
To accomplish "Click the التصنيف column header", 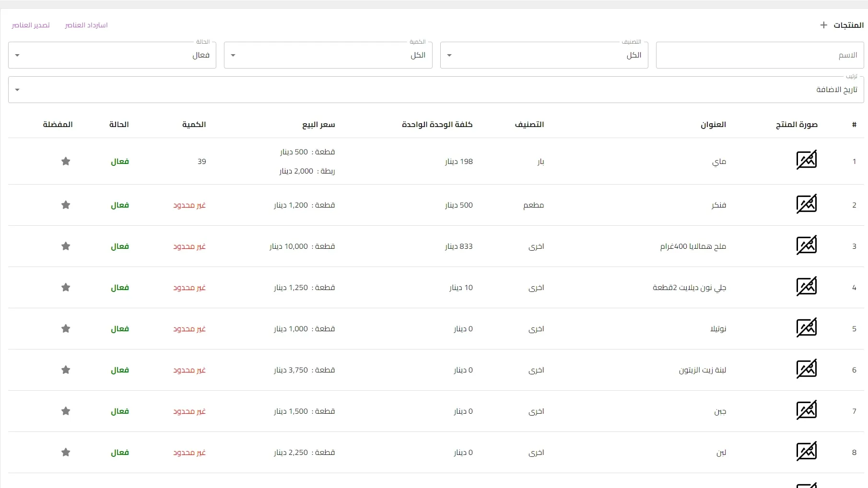I will coord(529,125).
